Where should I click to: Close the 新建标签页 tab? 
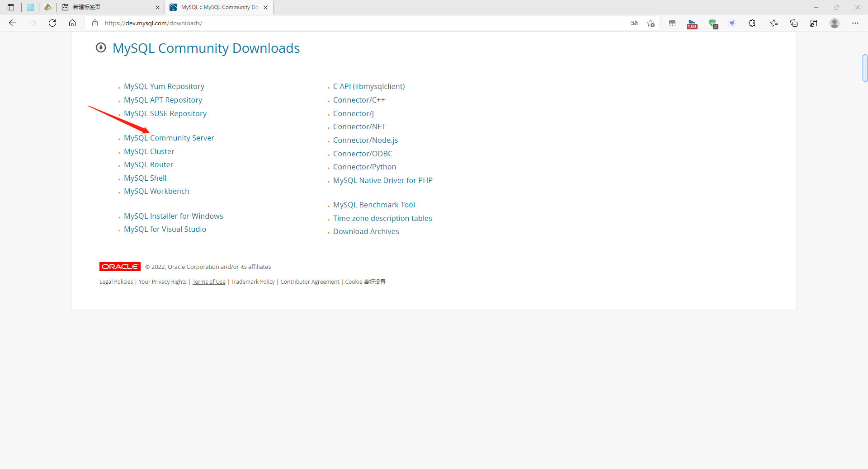pyautogui.click(x=157, y=7)
